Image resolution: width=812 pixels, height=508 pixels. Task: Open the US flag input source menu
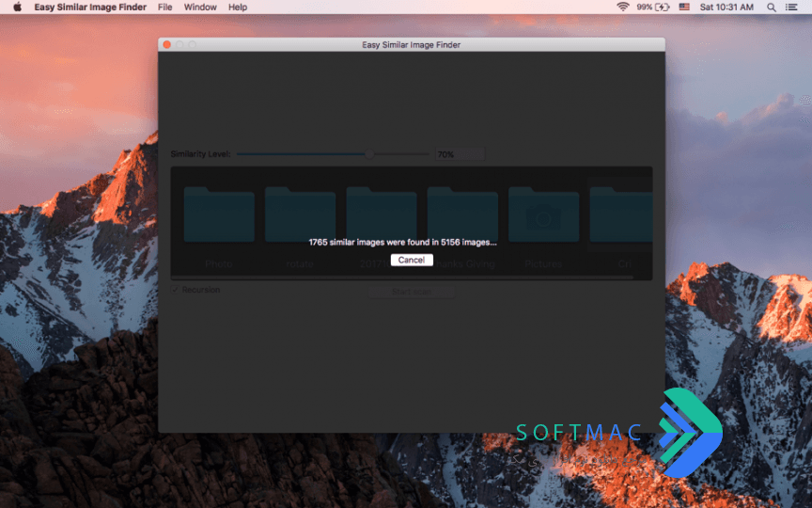(684, 7)
